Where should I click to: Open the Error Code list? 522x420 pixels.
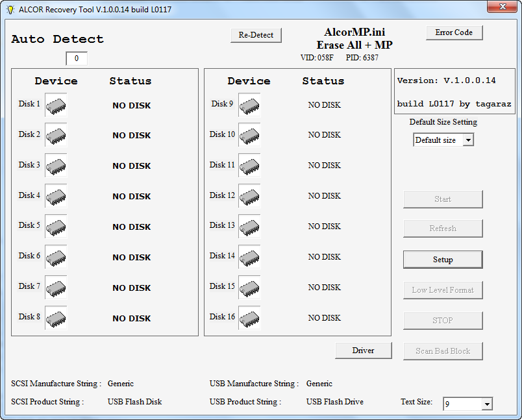tap(454, 32)
